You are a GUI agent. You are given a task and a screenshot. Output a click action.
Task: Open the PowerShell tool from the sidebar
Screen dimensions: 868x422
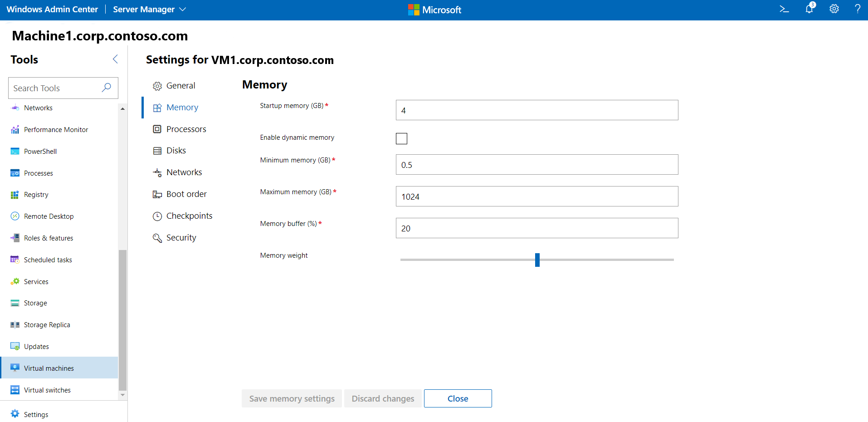40,151
